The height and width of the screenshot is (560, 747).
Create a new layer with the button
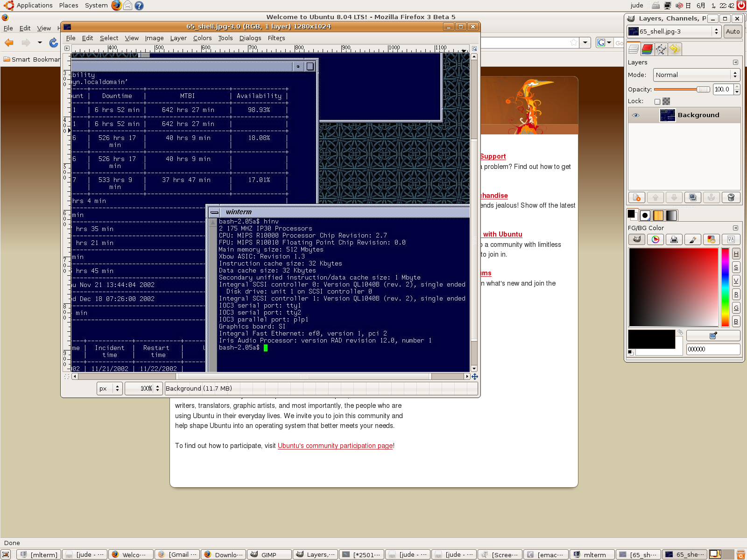pyautogui.click(x=637, y=197)
